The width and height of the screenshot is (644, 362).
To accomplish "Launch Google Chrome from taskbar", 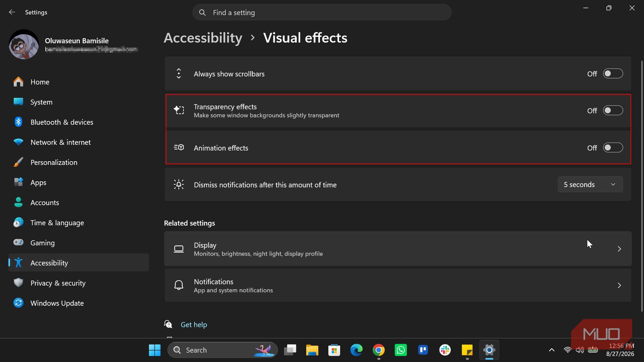I will coord(378,350).
